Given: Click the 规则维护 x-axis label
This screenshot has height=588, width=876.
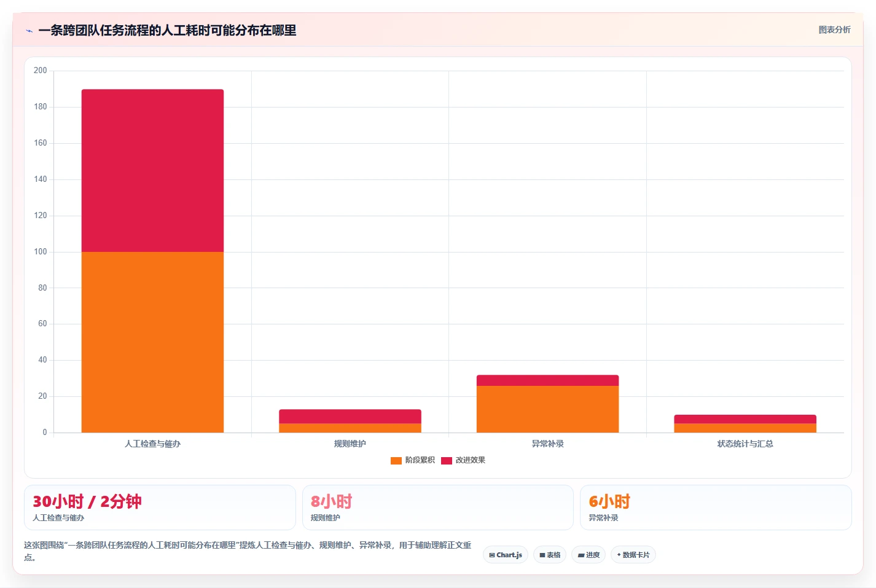Looking at the screenshot, I should [350, 444].
